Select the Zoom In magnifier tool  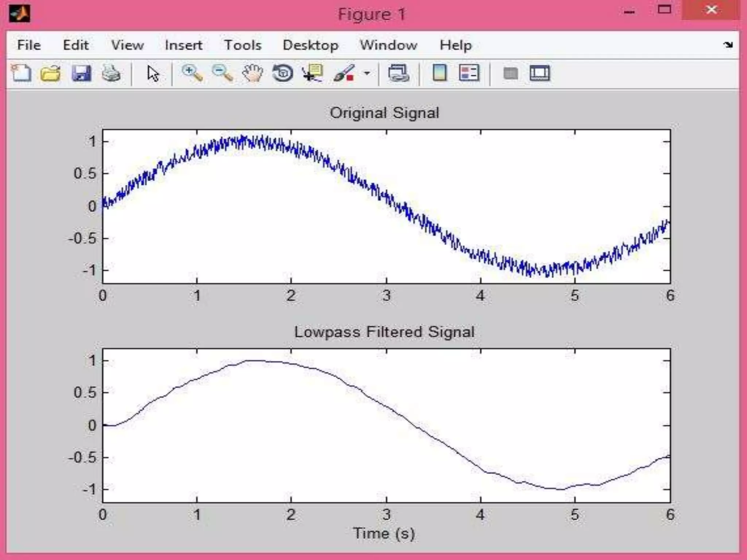click(192, 73)
